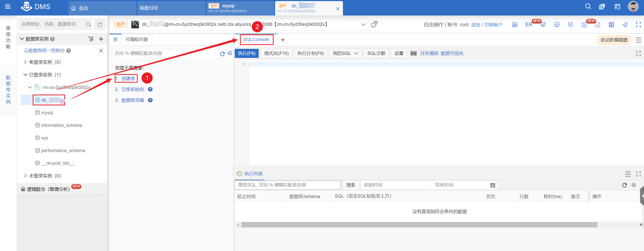The image size is (644, 251).
Task: Collapse the 已登录实例 (1) group
Action: pos(25,75)
